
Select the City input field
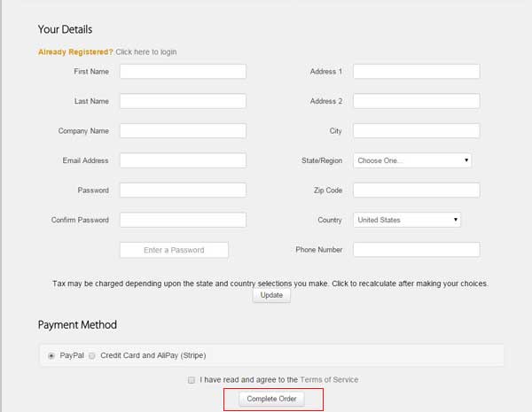(x=417, y=130)
